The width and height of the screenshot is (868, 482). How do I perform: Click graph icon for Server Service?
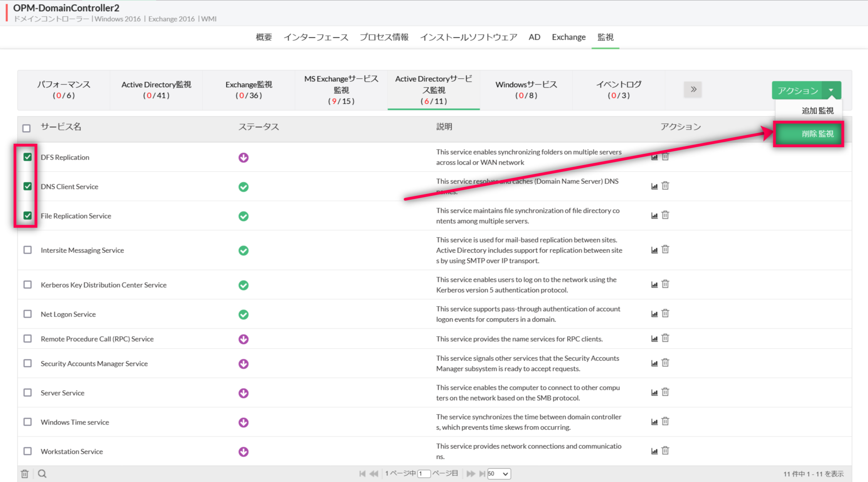pyautogui.click(x=654, y=393)
